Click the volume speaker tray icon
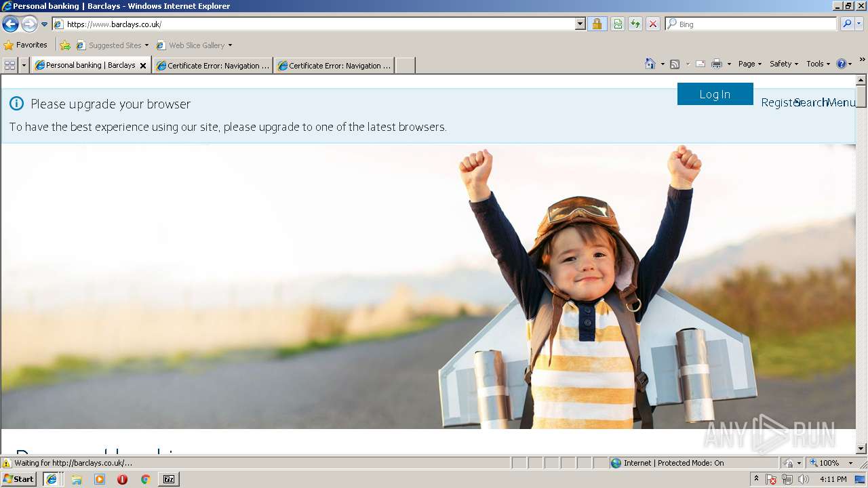 point(804,479)
